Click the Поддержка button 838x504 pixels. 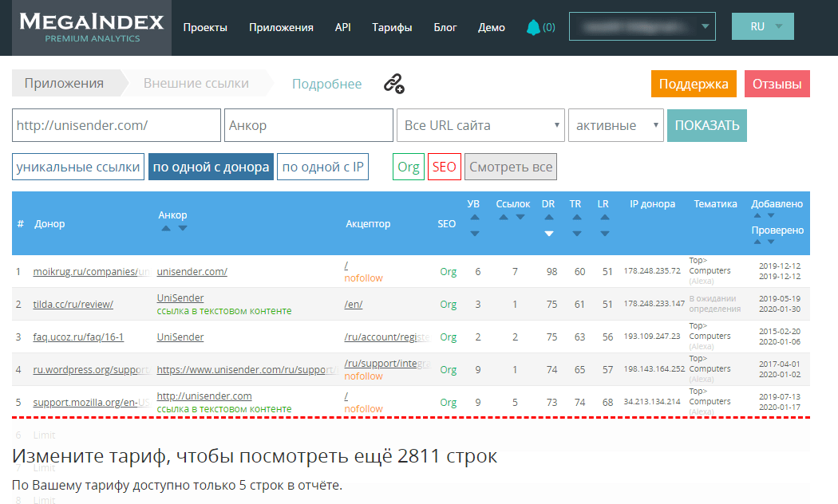(x=694, y=84)
